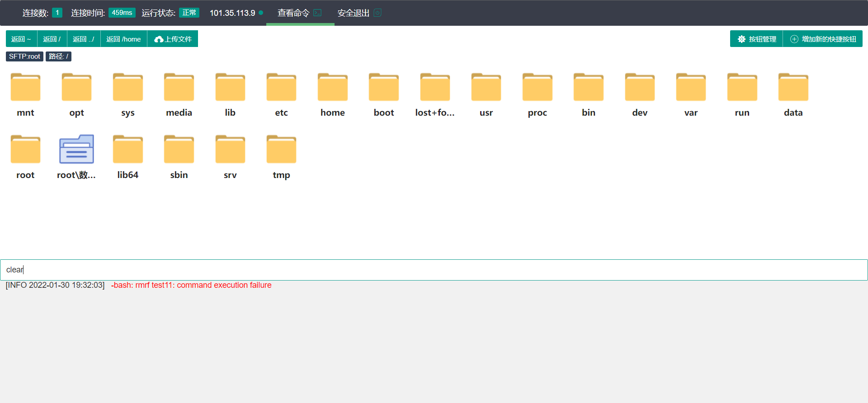Click the INFO 2022-01-30 timestamp in log
Image resolution: width=868 pixels, height=403 pixels.
coord(55,285)
